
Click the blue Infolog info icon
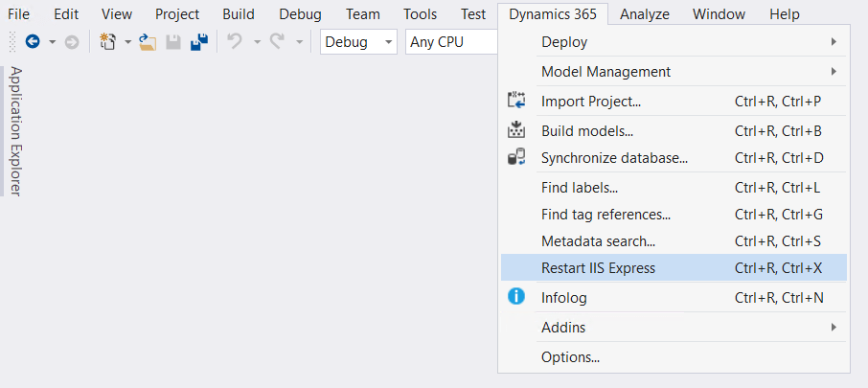[x=516, y=297]
